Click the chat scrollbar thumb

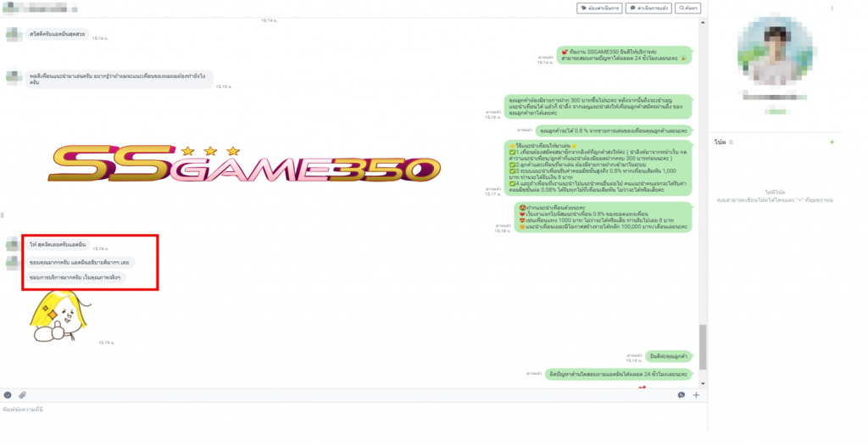(x=703, y=347)
